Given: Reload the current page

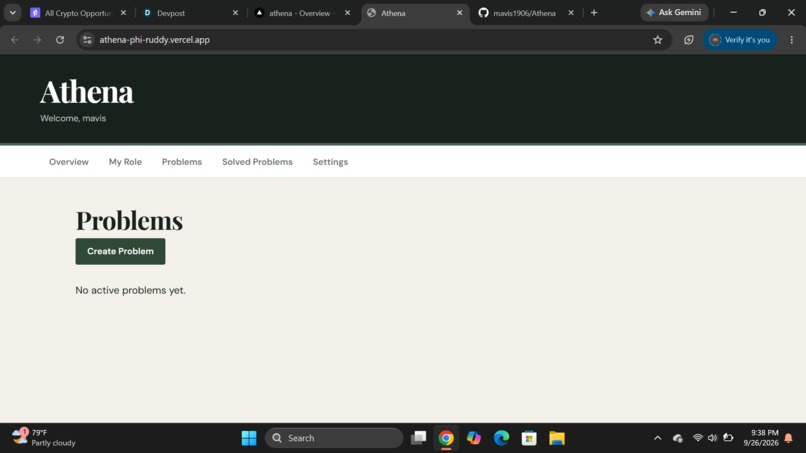Looking at the screenshot, I should tap(60, 40).
